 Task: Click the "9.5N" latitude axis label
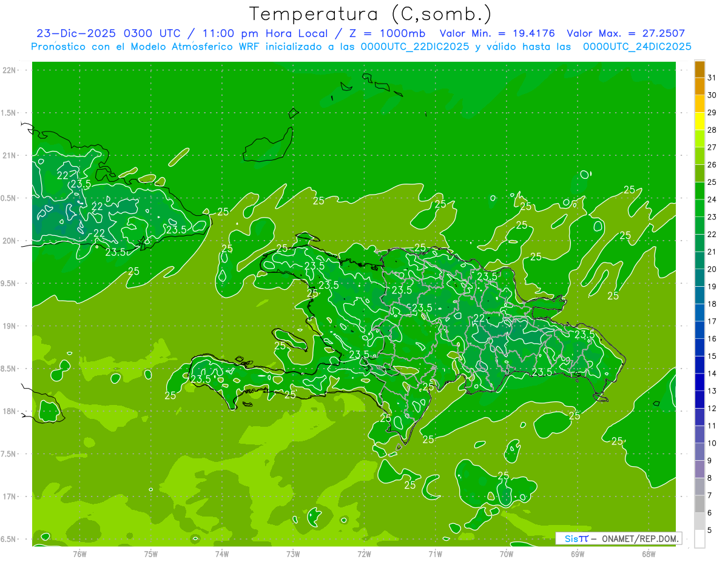pos(9,284)
